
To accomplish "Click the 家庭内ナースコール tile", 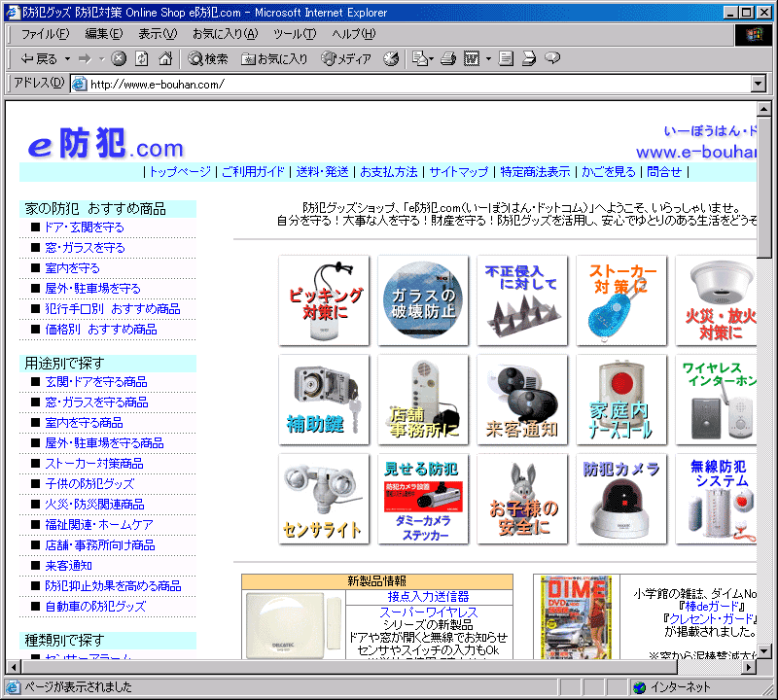I will point(621,400).
